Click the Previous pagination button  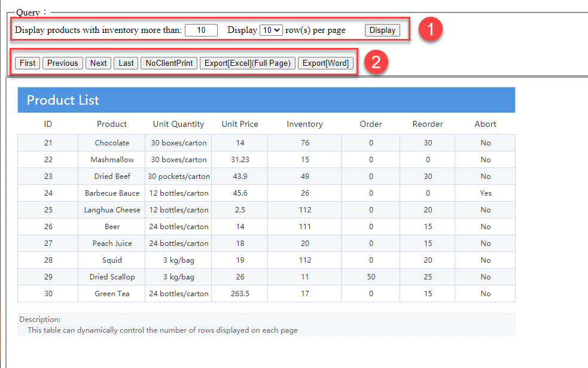click(62, 62)
